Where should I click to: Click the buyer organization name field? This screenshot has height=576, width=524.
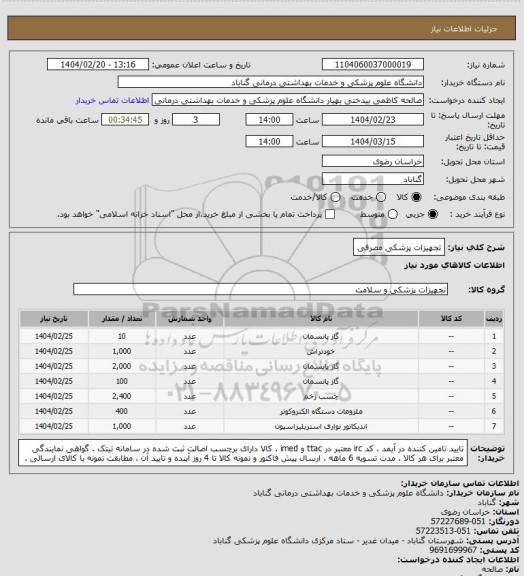(270, 82)
